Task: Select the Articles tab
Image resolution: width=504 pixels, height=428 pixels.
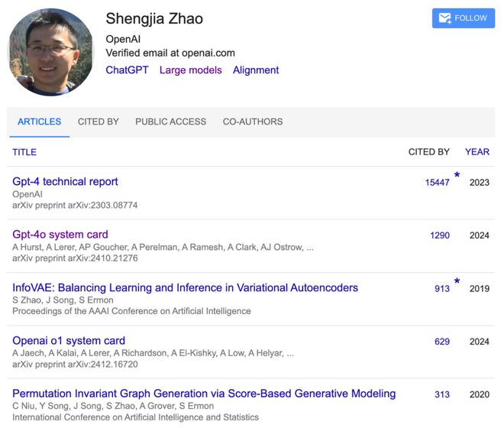Action: 39,122
